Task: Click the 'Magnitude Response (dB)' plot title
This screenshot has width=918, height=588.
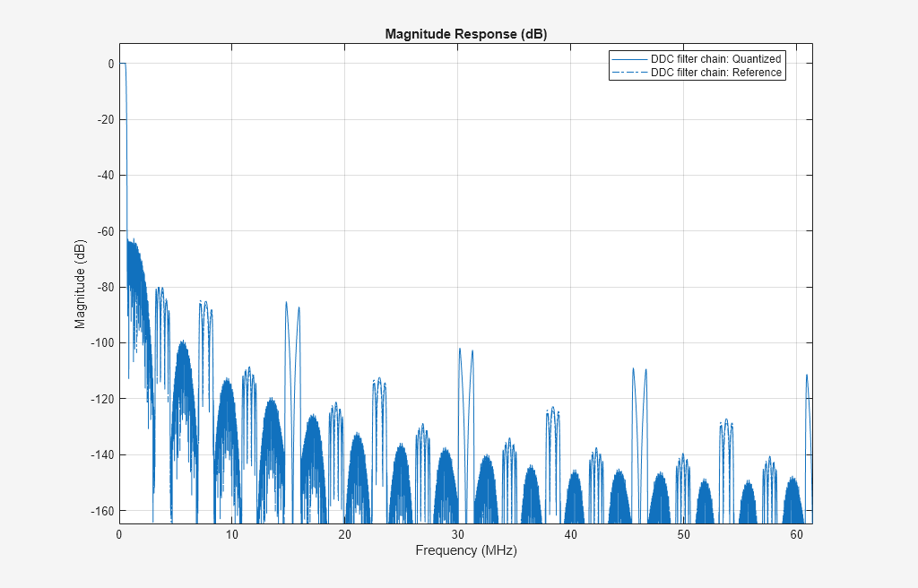Action: pyautogui.click(x=465, y=34)
